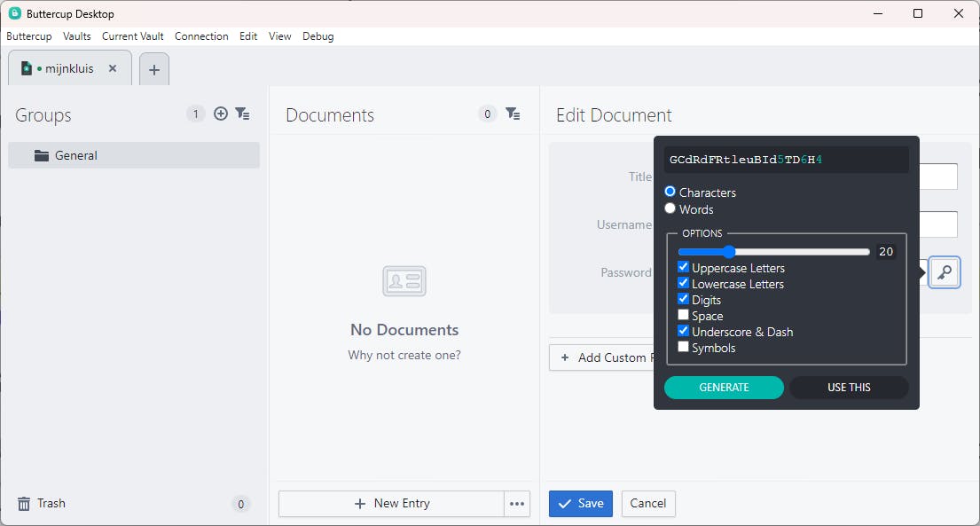Screen dimensions: 980x526
Task: Click the Documents count badge 0
Action: tap(488, 114)
